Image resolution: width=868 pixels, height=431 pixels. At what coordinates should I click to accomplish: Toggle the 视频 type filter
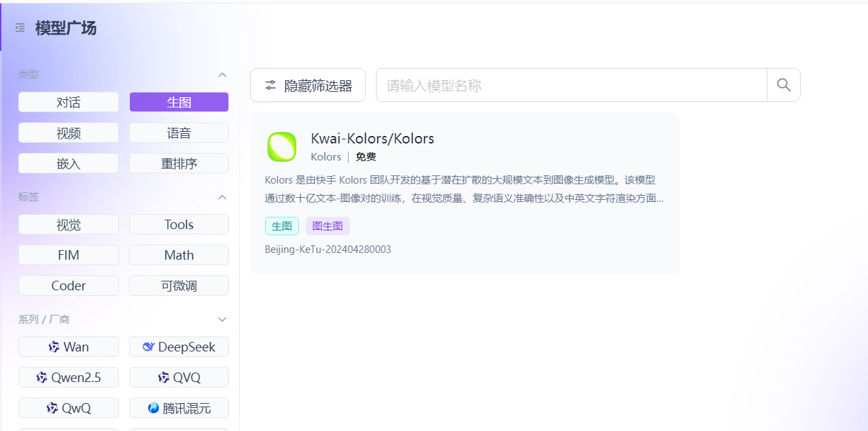[69, 133]
